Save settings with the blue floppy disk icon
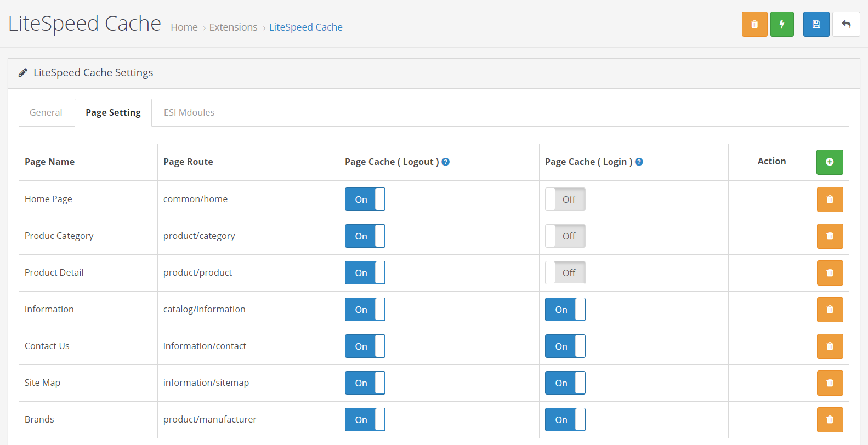868x445 pixels. [816, 24]
